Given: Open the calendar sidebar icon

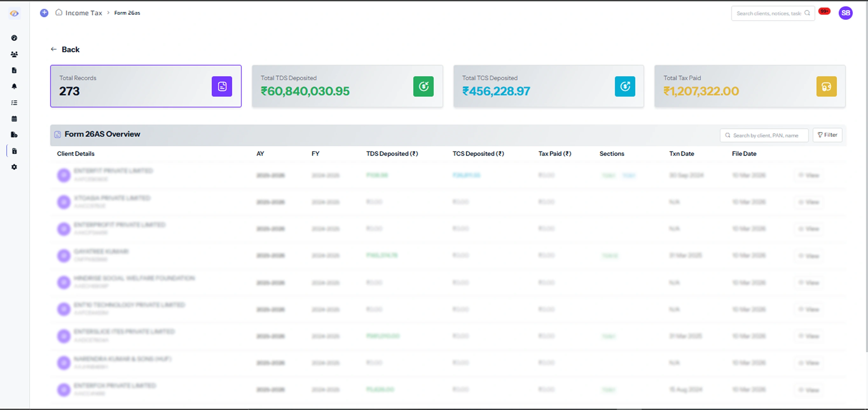Looking at the screenshot, I should pos(14,119).
